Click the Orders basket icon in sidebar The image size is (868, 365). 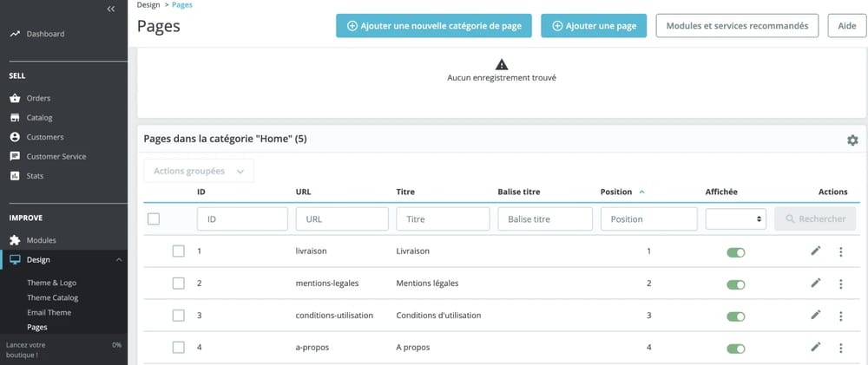click(15, 98)
